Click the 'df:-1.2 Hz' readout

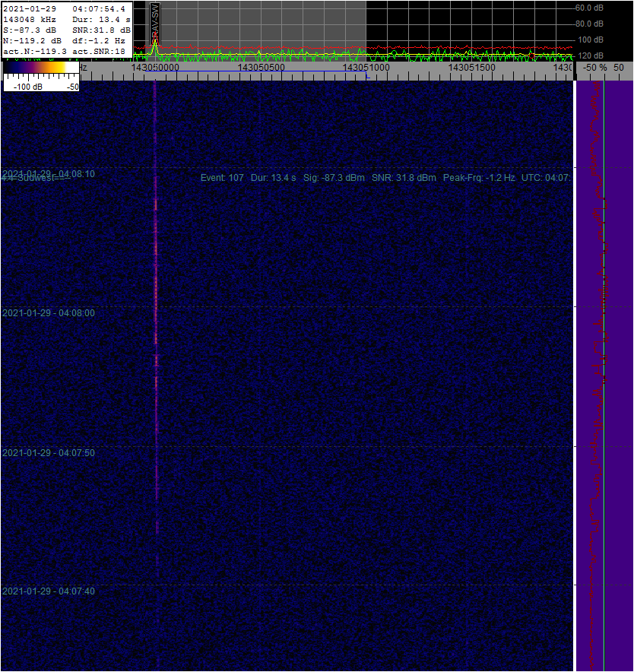[99, 41]
